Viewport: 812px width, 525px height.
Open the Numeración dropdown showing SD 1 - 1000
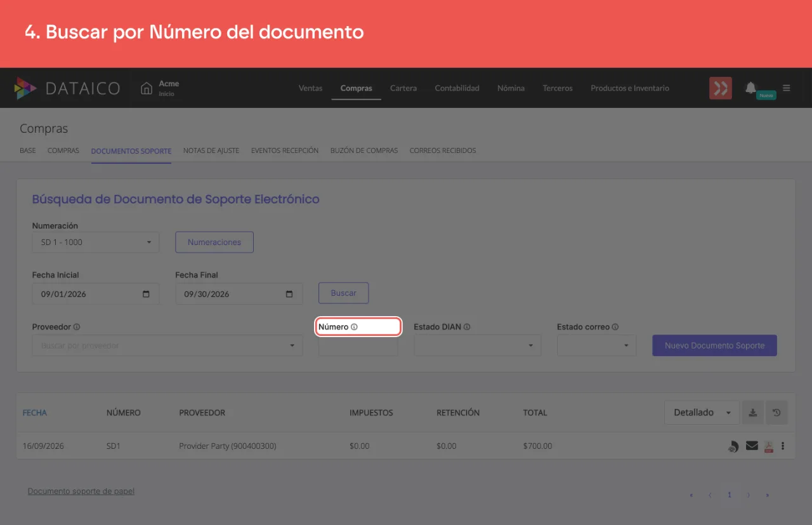tap(96, 242)
